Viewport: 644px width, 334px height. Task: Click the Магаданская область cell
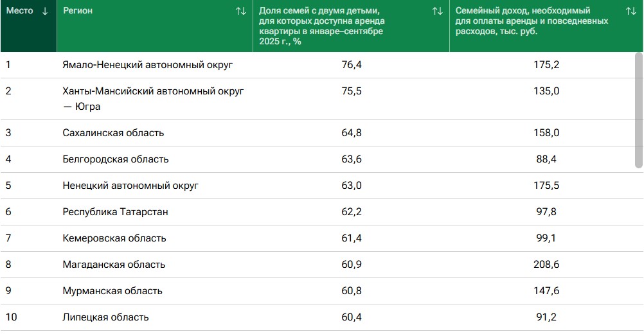pos(114,265)
